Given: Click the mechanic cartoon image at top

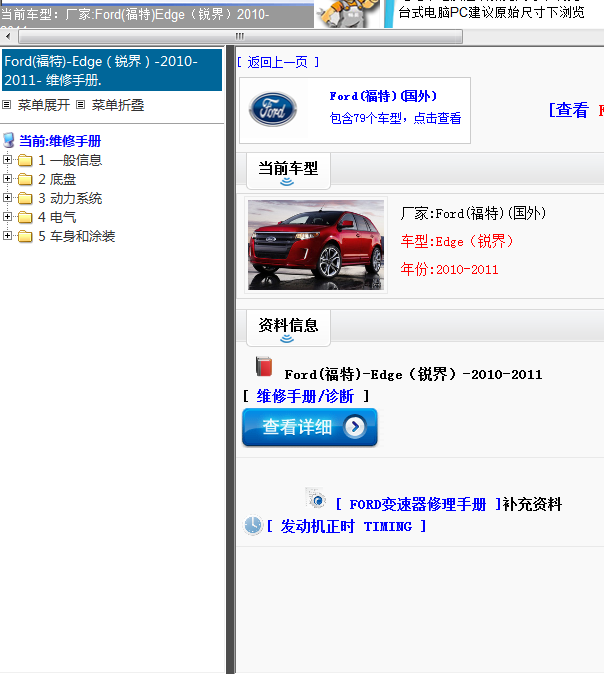Looking at the screenshot, I should point(348,14).
